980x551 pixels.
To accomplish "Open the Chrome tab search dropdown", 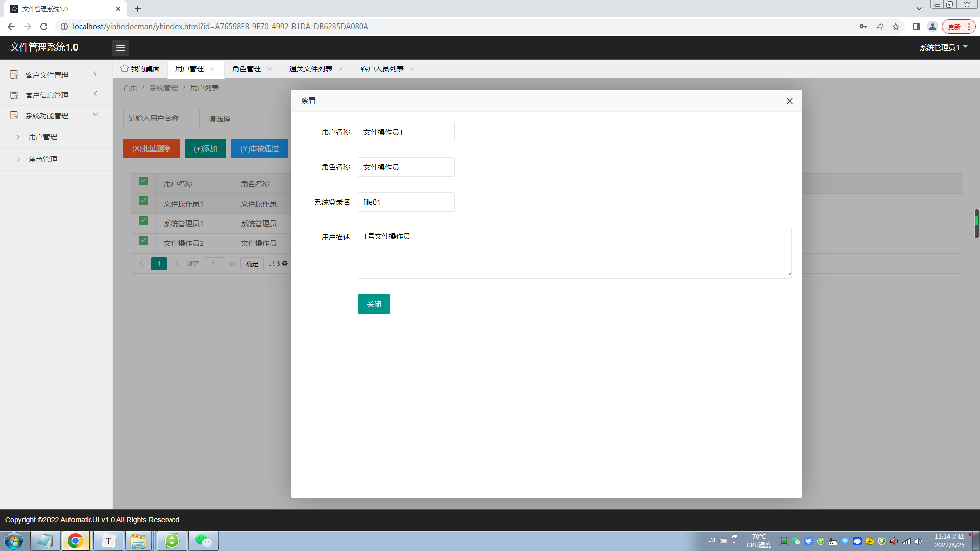I will [x=919, y=9].
